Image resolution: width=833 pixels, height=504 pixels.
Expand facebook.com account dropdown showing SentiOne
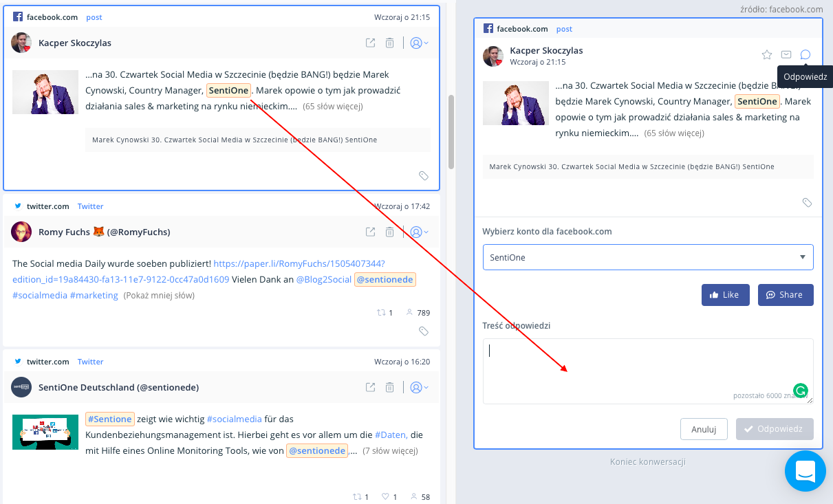pyautogui.click(x=647, y=257)
